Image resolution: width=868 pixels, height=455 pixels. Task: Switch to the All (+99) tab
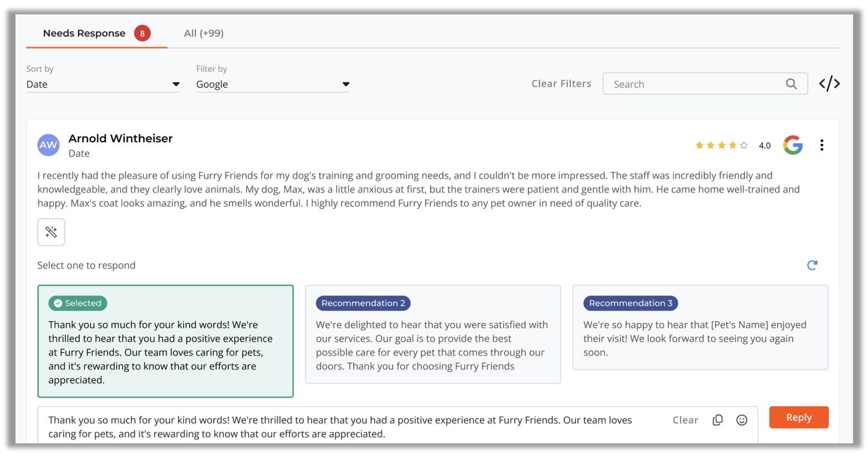204,33
